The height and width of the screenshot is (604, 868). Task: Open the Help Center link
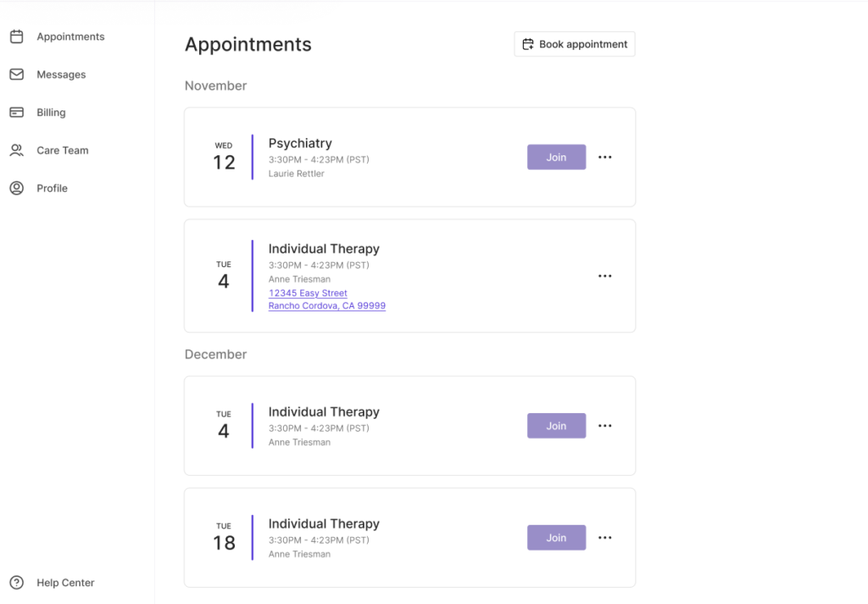click(65, 583)
